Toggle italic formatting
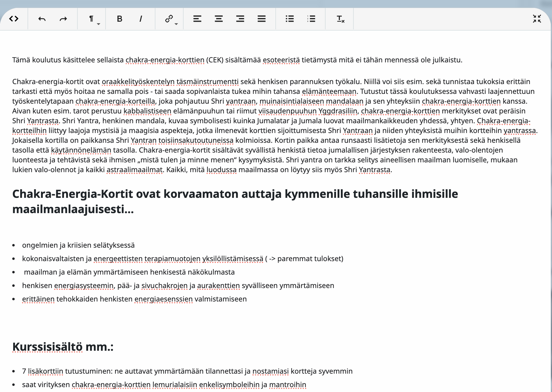This screenshot has height=392, width=552. pos(141,19)
